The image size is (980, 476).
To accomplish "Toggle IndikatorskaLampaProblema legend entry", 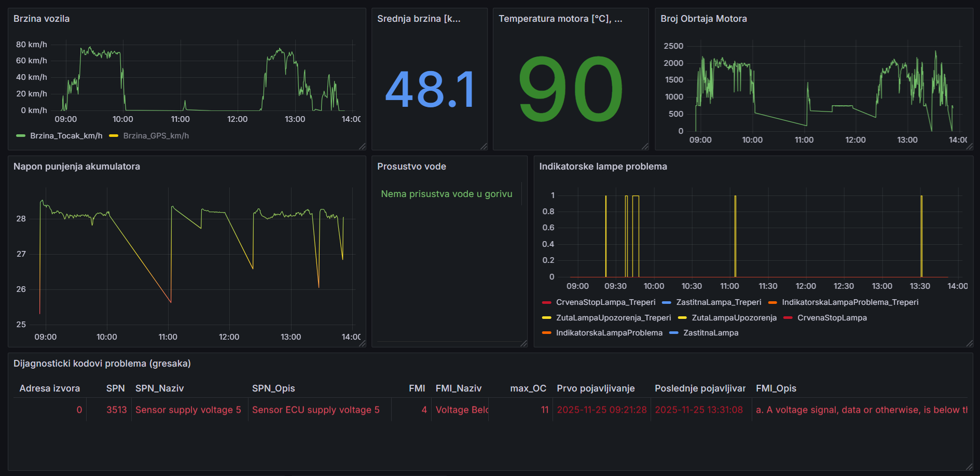I will pyautogui.click(x=609, y=333).
